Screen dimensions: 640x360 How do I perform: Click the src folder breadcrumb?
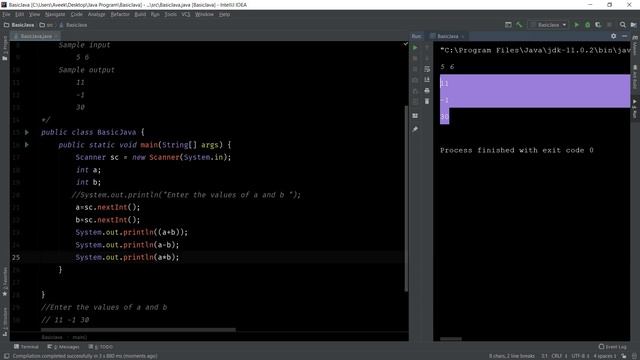click(46, 25)
